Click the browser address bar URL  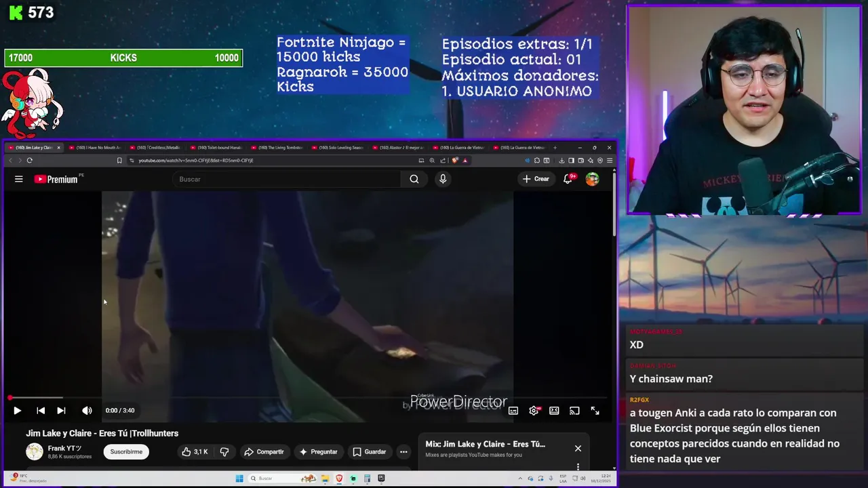196,161
